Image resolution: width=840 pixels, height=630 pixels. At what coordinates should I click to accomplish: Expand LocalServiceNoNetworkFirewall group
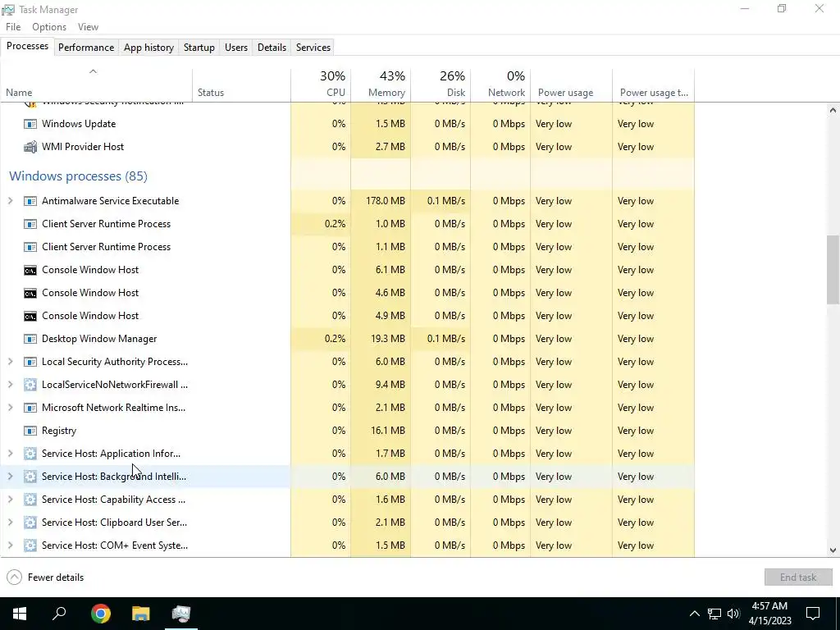(10, 385)
